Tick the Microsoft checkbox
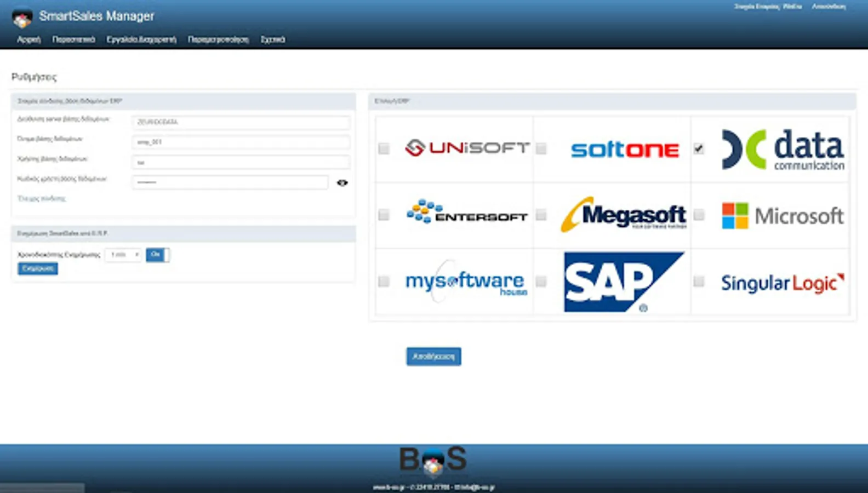 (699, 215)
